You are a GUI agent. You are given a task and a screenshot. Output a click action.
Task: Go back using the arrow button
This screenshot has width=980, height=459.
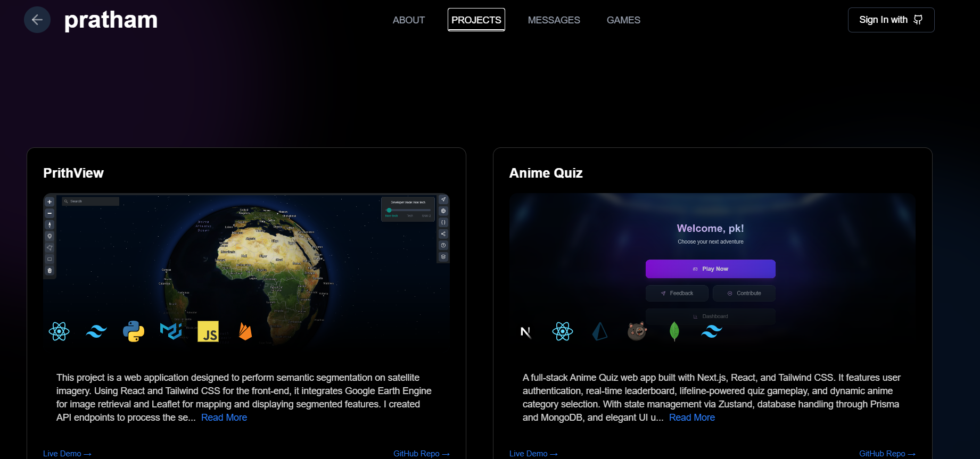37,20
